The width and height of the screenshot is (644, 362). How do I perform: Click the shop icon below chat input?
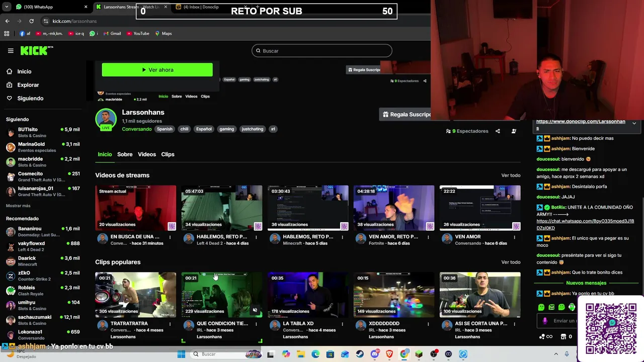click(563, 336)
